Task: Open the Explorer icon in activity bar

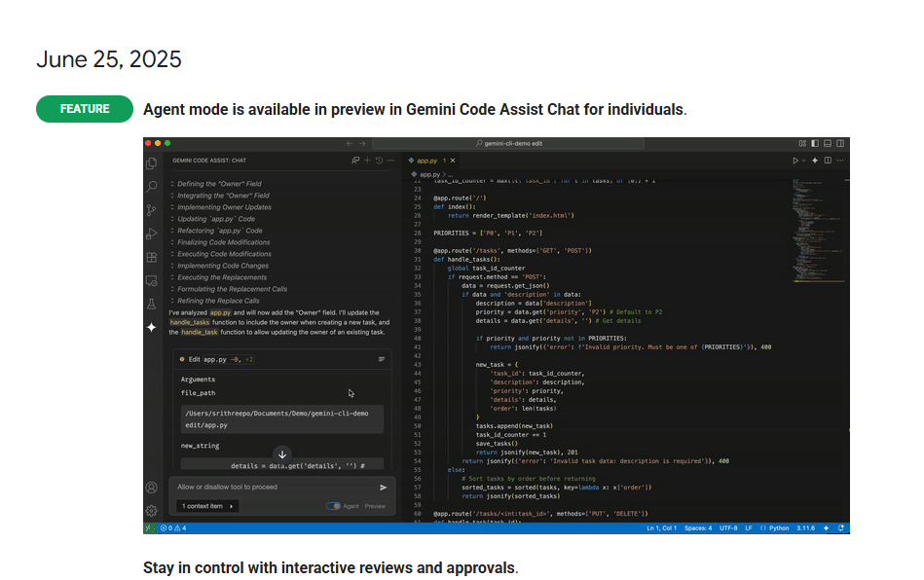Action: [151, 163]
